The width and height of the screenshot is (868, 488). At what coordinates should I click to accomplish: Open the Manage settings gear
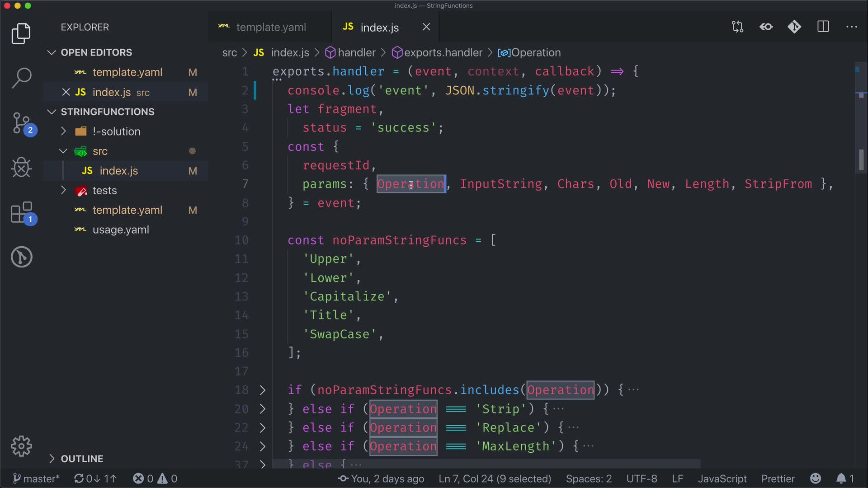tap(21, 446)
